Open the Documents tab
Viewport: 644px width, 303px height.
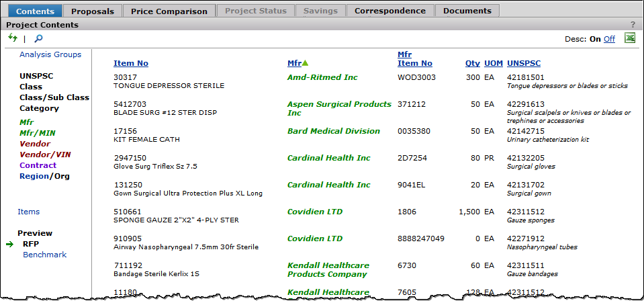point(467,11)
